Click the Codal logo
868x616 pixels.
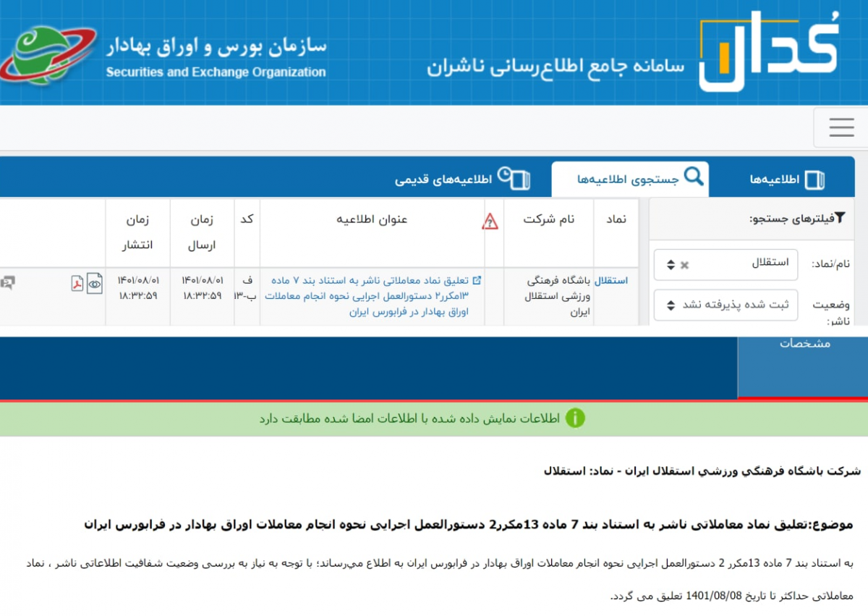point(768,51)
